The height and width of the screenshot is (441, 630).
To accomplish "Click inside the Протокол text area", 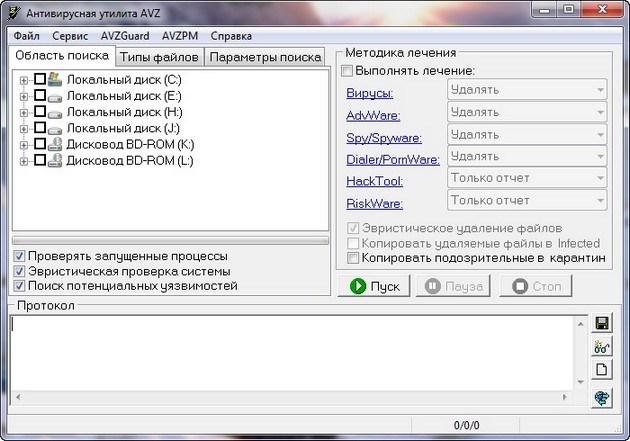I will [293, 353].
